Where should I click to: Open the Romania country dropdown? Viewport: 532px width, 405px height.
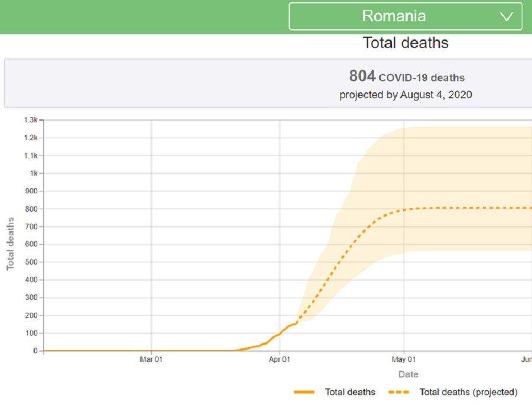tap(405, 16)
